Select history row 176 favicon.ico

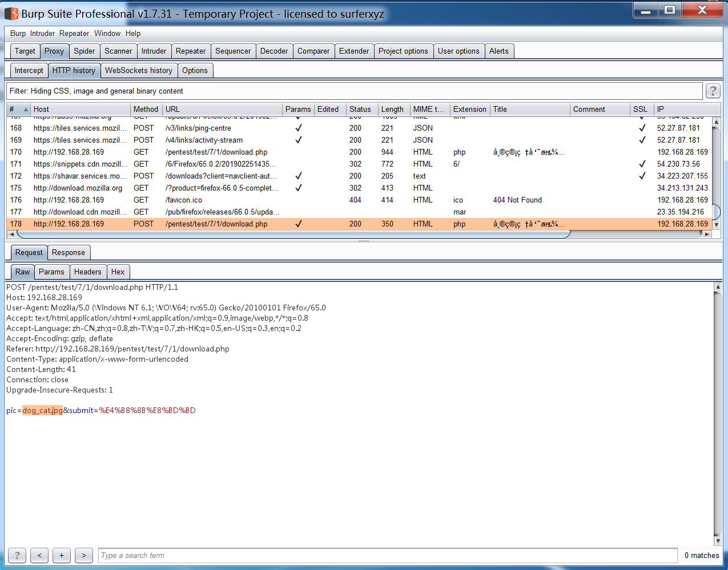coord(360,200)
